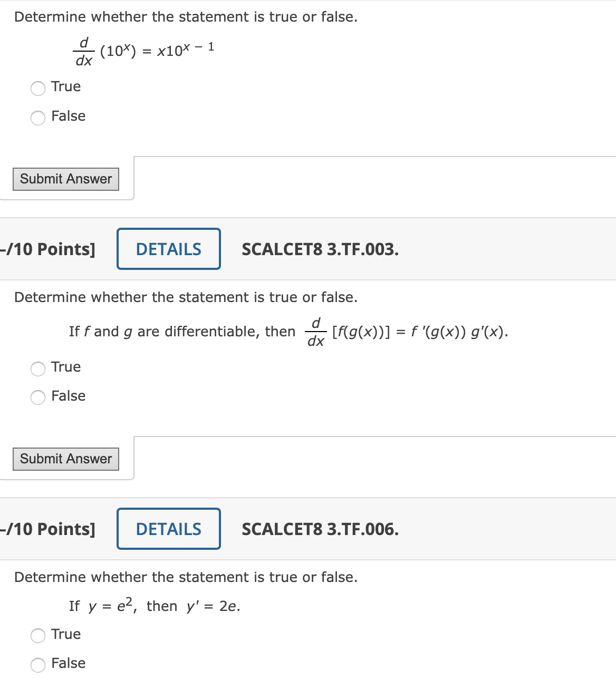Select False for the derivative of 10^x statement
Image resolution: width=616 pixels, height=699 pixels.
tap(37, 118)
